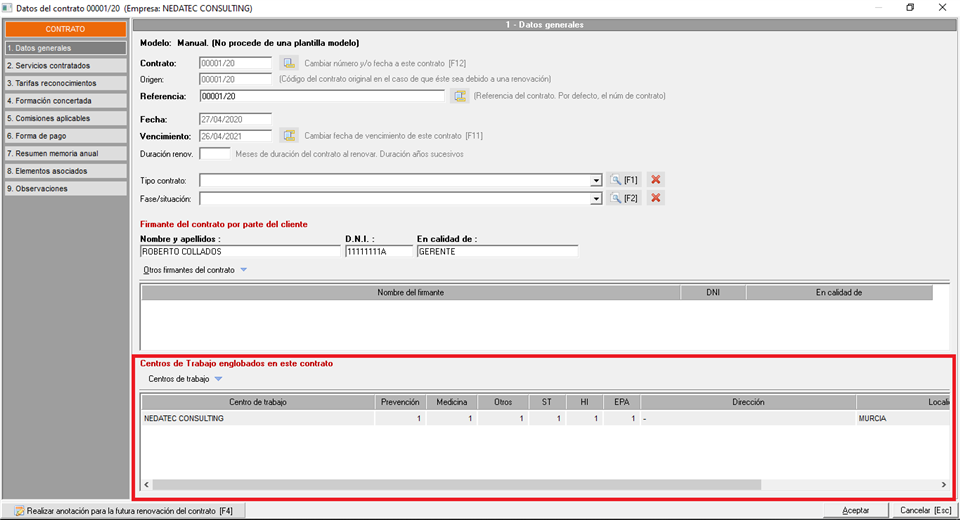
Task: Click the Fecha date field
Action: (x=235, y=119)
